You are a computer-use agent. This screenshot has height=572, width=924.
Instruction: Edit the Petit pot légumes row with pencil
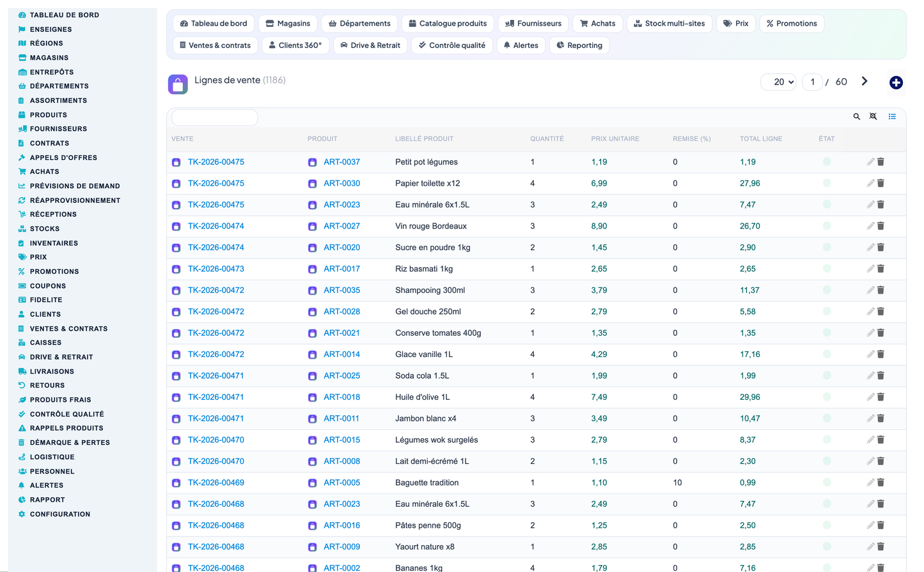tap(870, 162)
